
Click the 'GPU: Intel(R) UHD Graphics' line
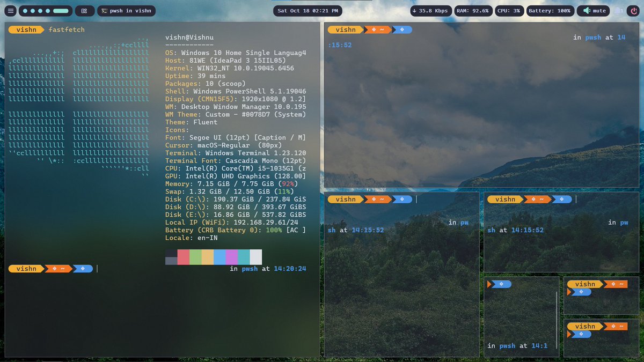point(236,176)
